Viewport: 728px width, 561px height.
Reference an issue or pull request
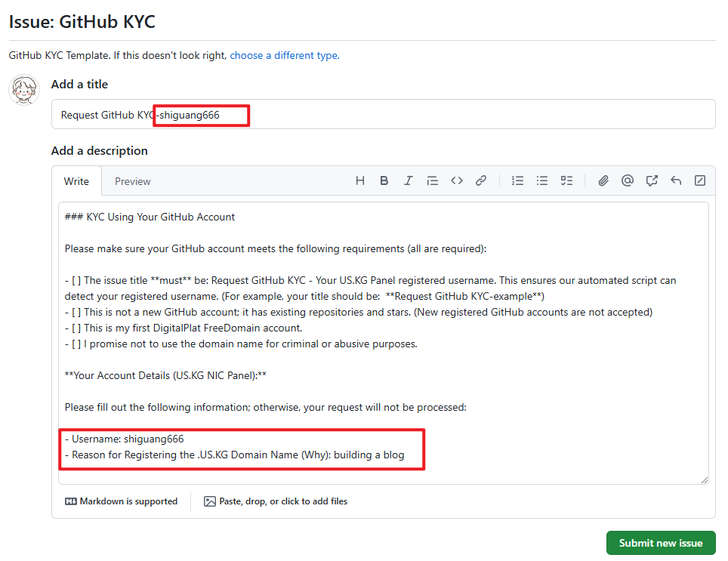click(652, 180)
